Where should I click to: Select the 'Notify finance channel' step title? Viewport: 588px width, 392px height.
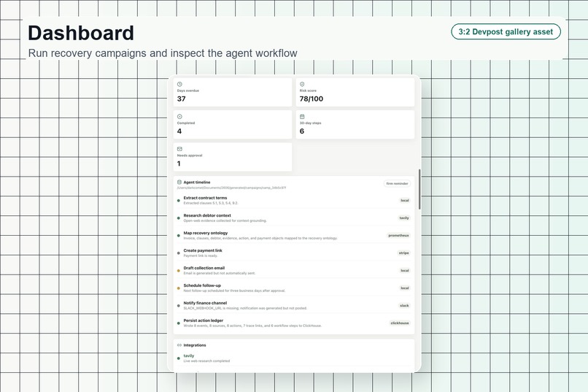[x=205, y=303]
